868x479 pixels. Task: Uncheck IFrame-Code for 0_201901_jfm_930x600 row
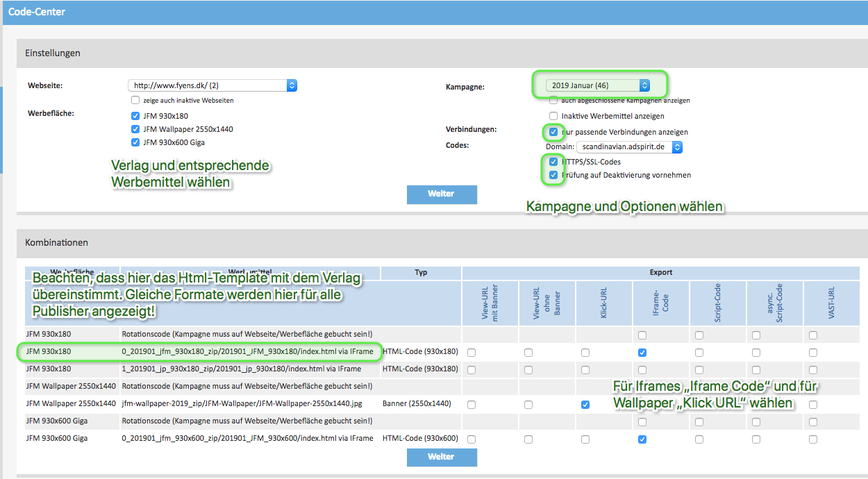pos(642,439)
